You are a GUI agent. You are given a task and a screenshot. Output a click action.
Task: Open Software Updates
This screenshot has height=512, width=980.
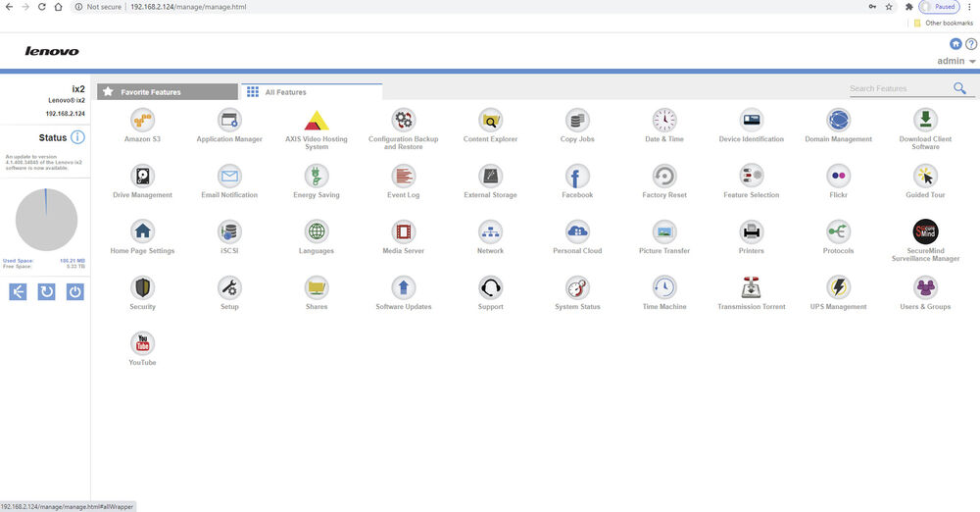coord(403,288)
